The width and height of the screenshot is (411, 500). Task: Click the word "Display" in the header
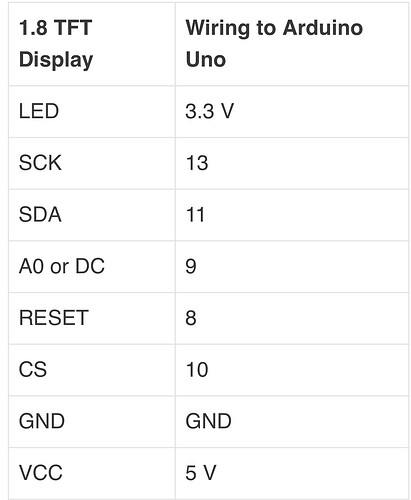point(56,60)
